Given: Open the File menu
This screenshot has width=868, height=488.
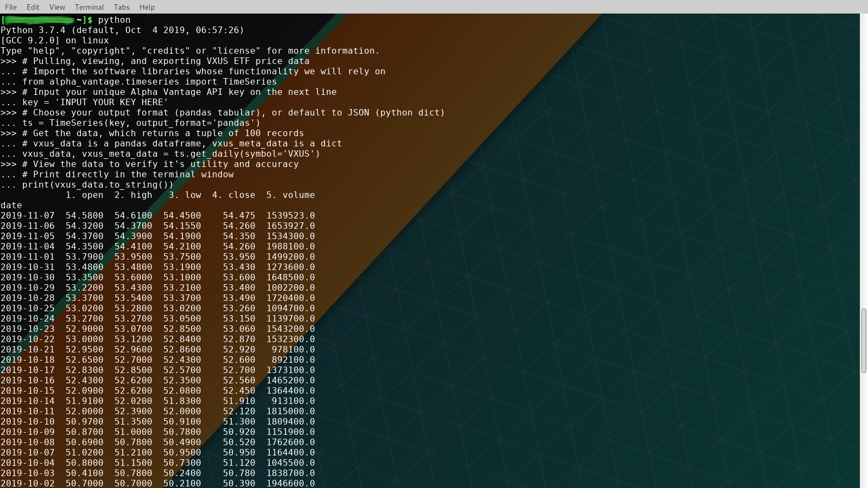Looking at the screenshot, I should [x=10, y=7].
